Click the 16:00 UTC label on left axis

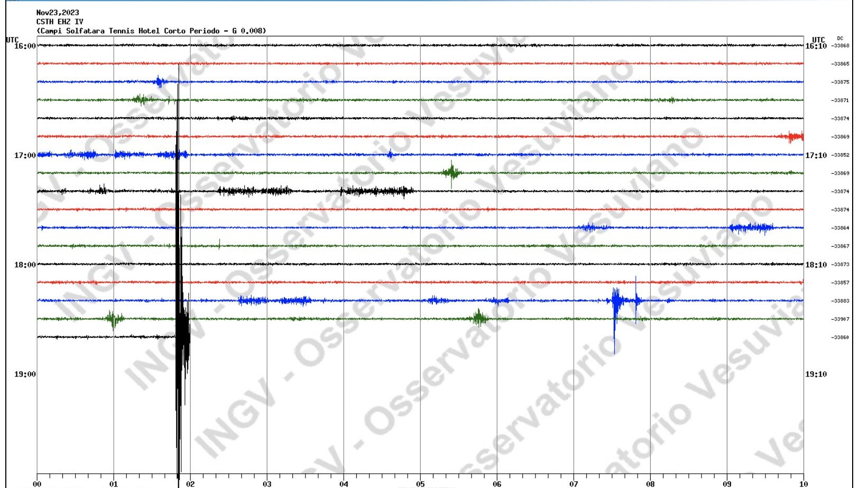click(25, 46)
